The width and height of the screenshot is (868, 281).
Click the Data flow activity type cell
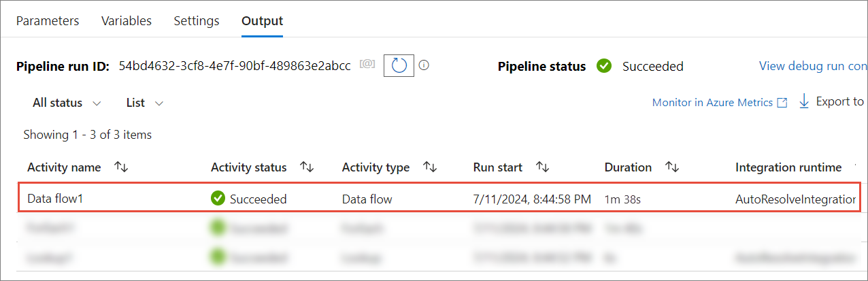(x=367, y=199)
